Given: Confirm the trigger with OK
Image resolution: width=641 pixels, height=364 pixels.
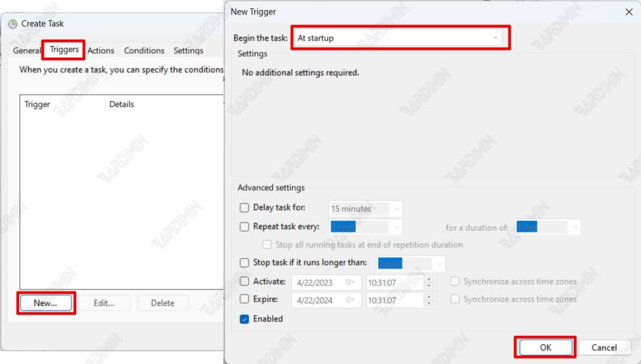Looking at the screenshot, I should click(x=545, y=347).
